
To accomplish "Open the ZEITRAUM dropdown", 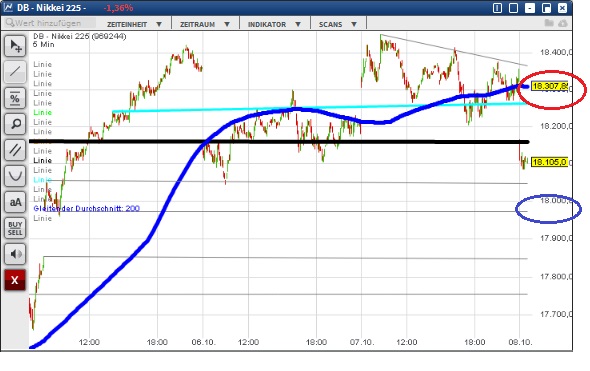I will point(205,24).
